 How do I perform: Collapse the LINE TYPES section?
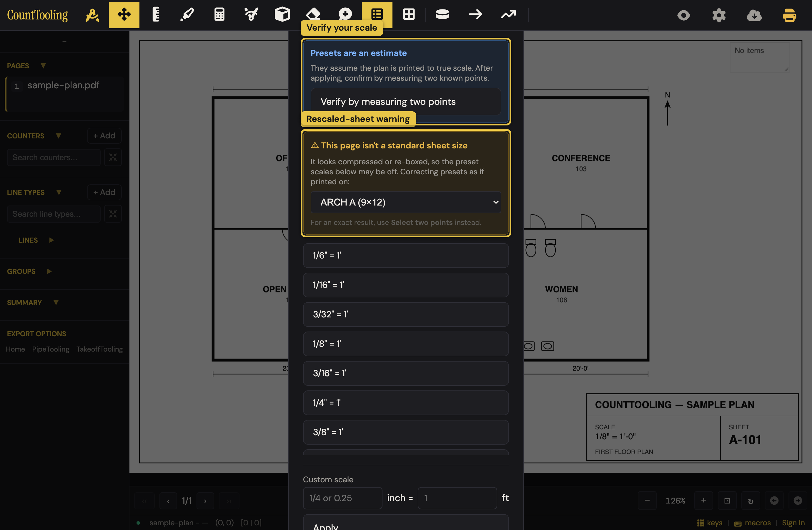click(59, 192)
